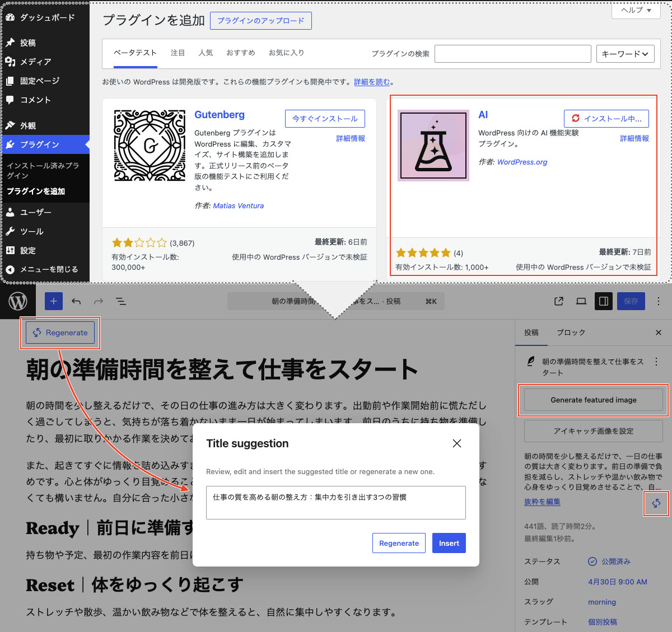Click the Undo arrow in editor toolbar
672x632 pixels.
point(76,301)
